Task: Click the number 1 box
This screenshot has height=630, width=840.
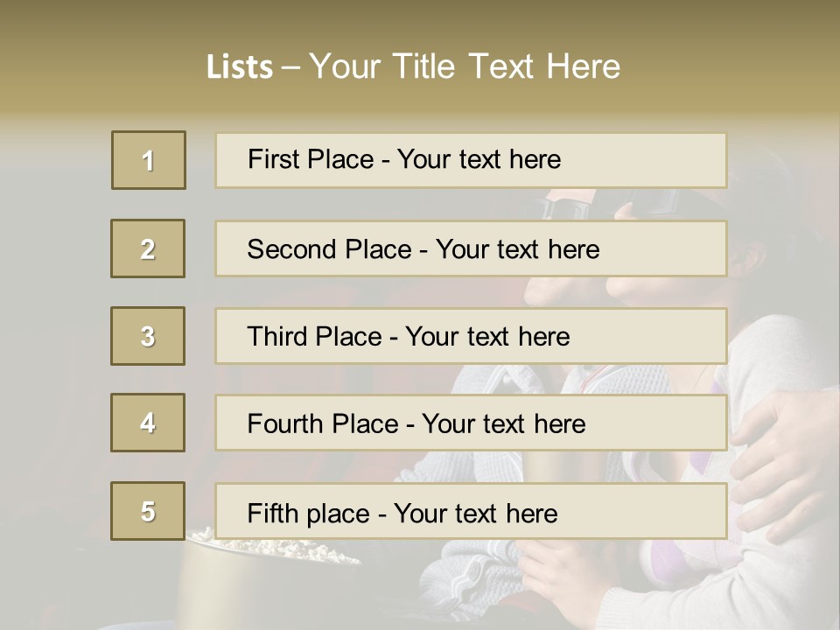Action: point(149,160)
